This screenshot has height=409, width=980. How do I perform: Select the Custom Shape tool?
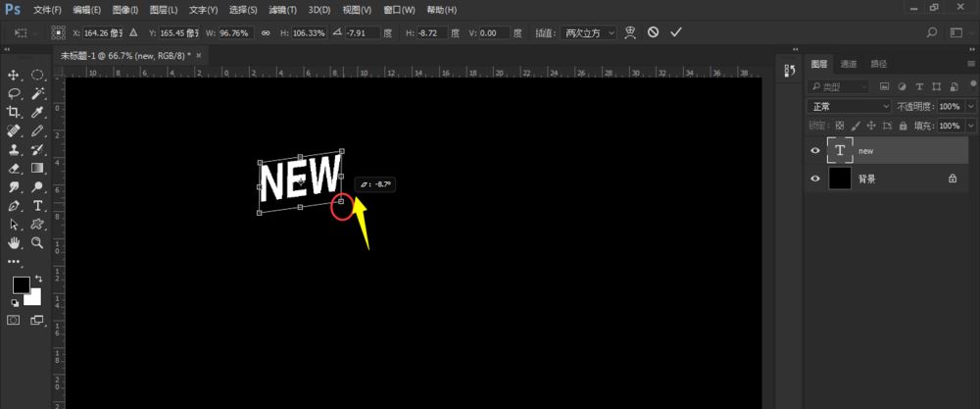coord(37,225)
